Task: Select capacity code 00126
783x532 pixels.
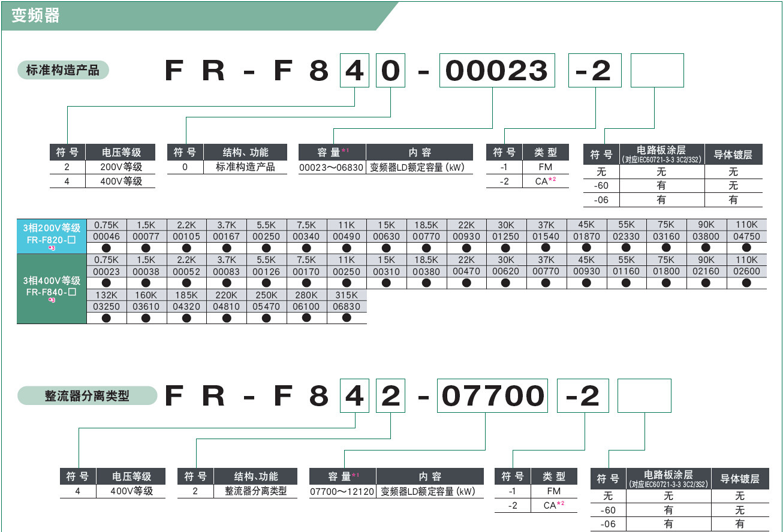Action: 267,271
